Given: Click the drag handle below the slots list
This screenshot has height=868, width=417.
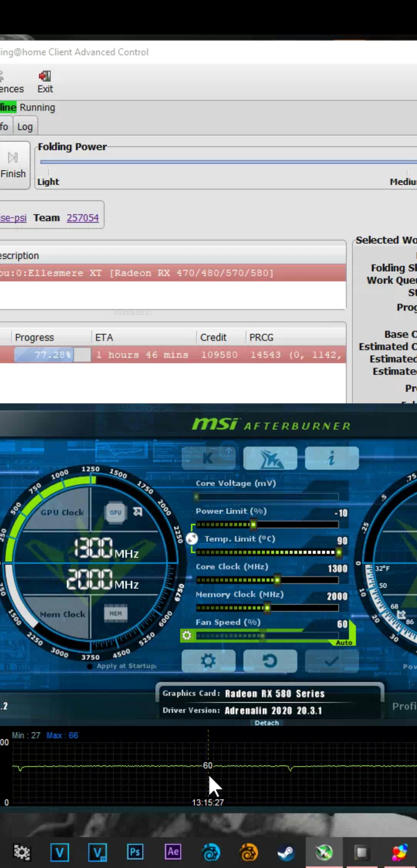Looking at the screenshot, I should point(133,313).
